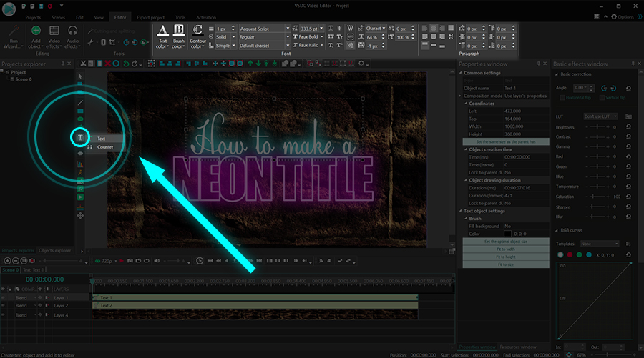
Task: Open the Run Wizard tool
Action: 13,36
